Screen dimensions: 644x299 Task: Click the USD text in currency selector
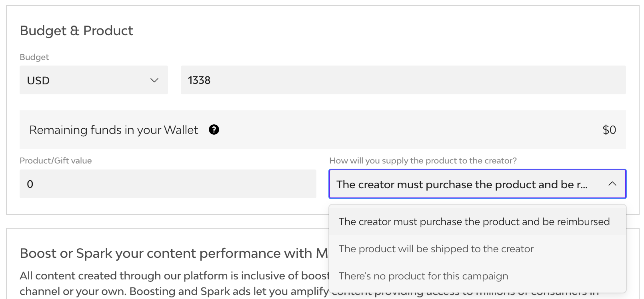38,81
